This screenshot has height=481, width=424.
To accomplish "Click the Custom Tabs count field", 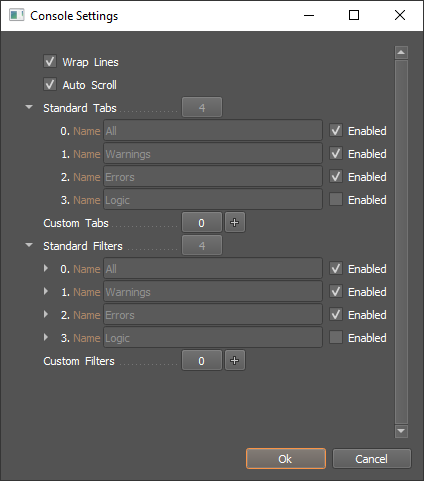I will tap(202, 222).
